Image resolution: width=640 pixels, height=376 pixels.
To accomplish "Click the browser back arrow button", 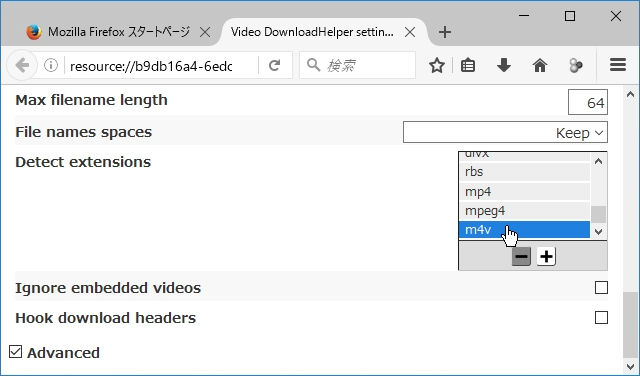I will click(22, 65).
